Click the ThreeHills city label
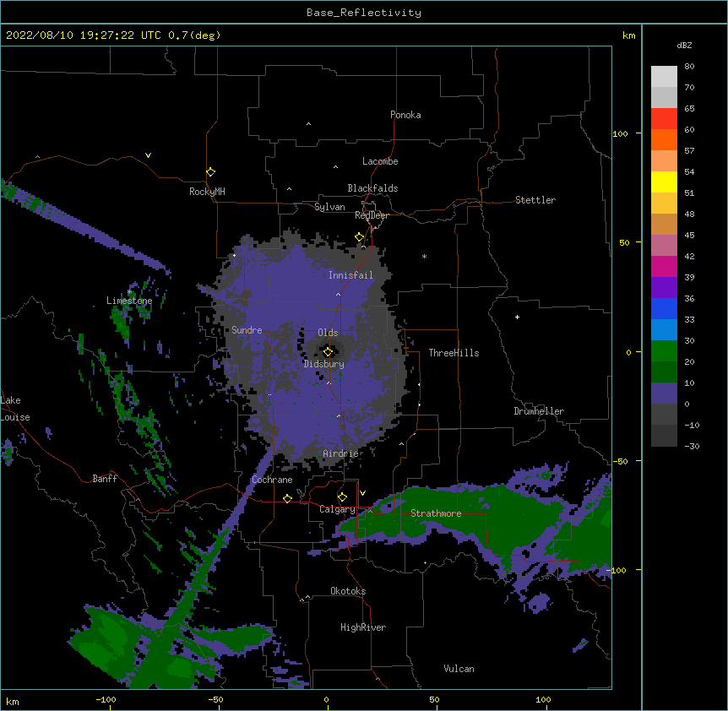728x711 pixels. point(454,353)
